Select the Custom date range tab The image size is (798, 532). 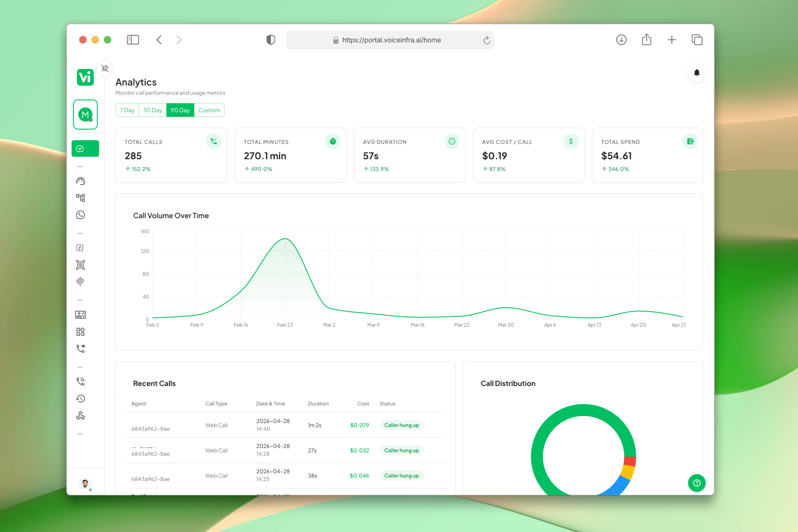[x=209, y=110]
